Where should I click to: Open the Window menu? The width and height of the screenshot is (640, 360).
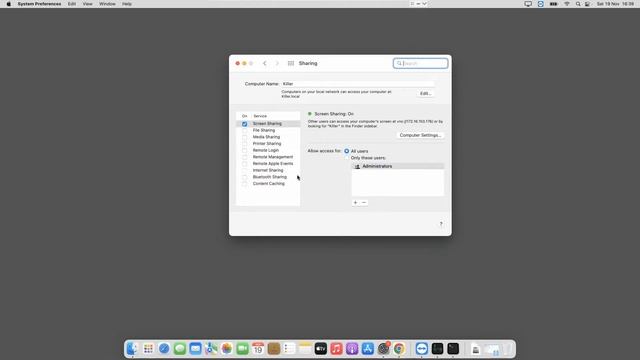point(107,4)
